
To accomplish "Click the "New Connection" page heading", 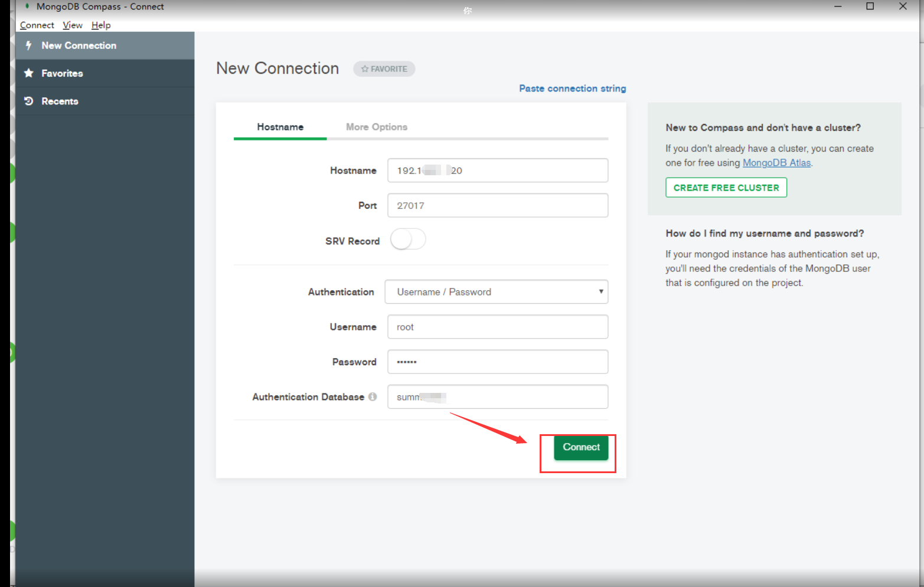I will (277, 68).
